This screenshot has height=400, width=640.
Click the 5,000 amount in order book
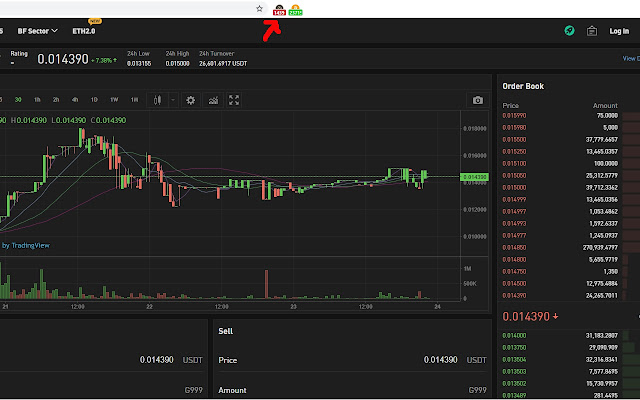pyautogui.click(x=610, y=128)
